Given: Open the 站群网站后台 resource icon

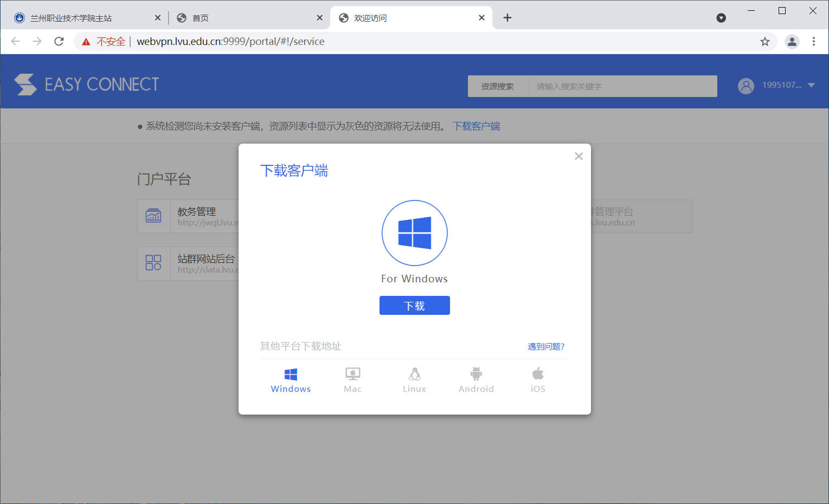Looking at the screenshot, I should [153, 263].
